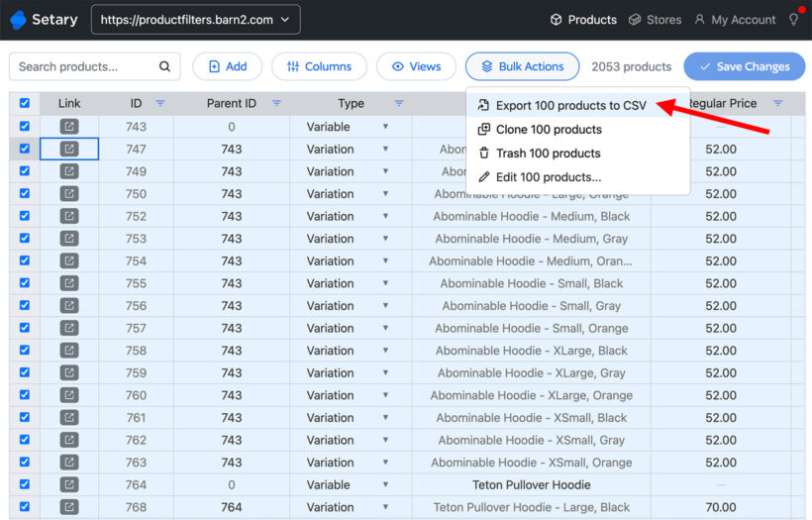Open the link icon for product 747
Viewport: 812px width, 520px height.
click(x=69, y=150)
